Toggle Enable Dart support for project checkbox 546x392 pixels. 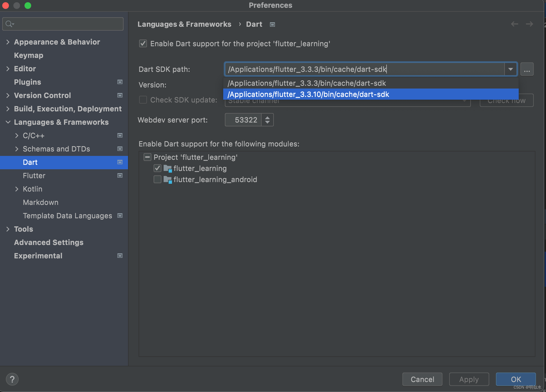pos(143,43)
